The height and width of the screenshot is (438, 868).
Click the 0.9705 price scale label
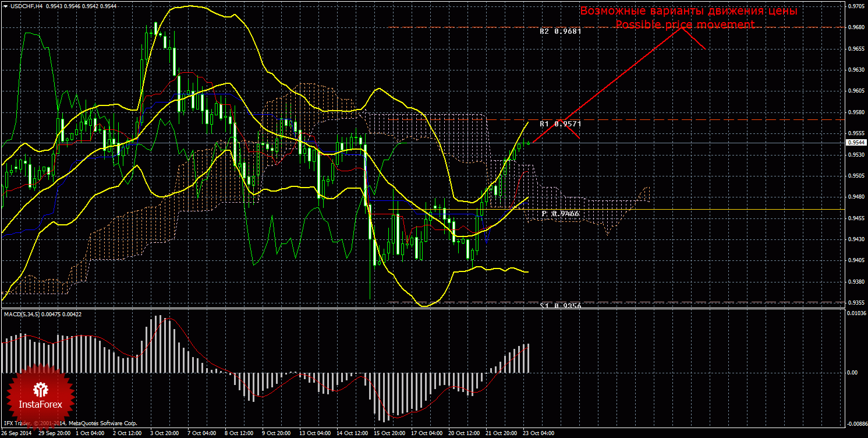(856, 6)
